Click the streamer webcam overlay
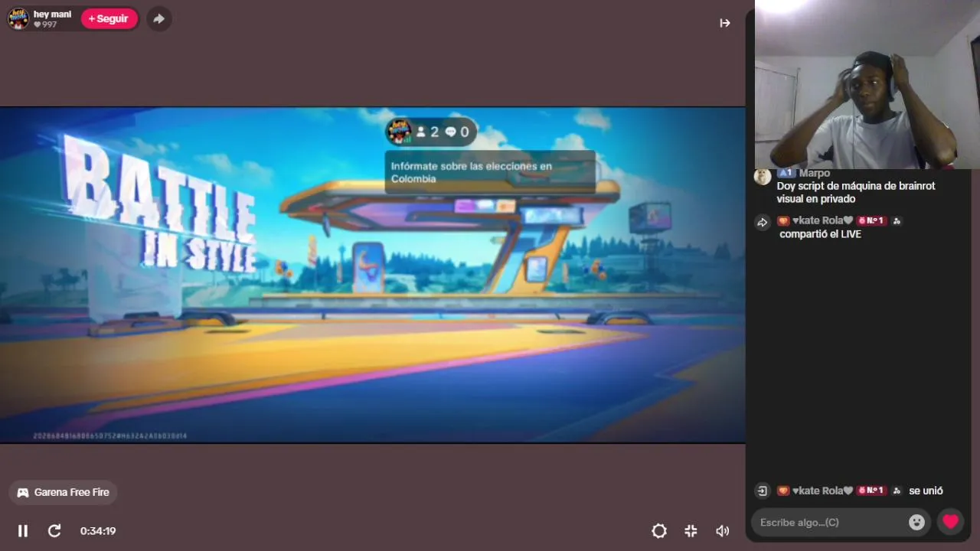This screenshot has width=980, height=551. (867, 84)
